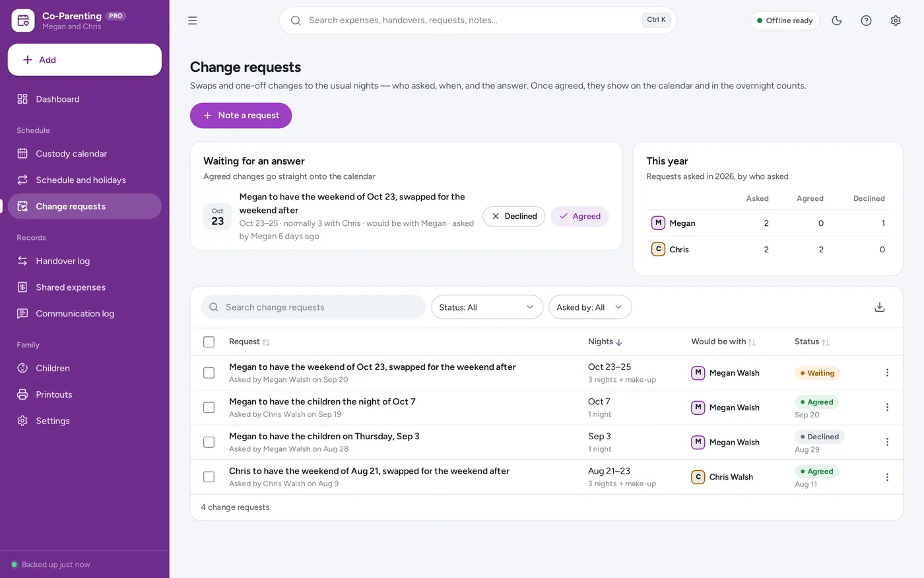Go to the Children page
This screenshot has width=924, height=578.
84,369
